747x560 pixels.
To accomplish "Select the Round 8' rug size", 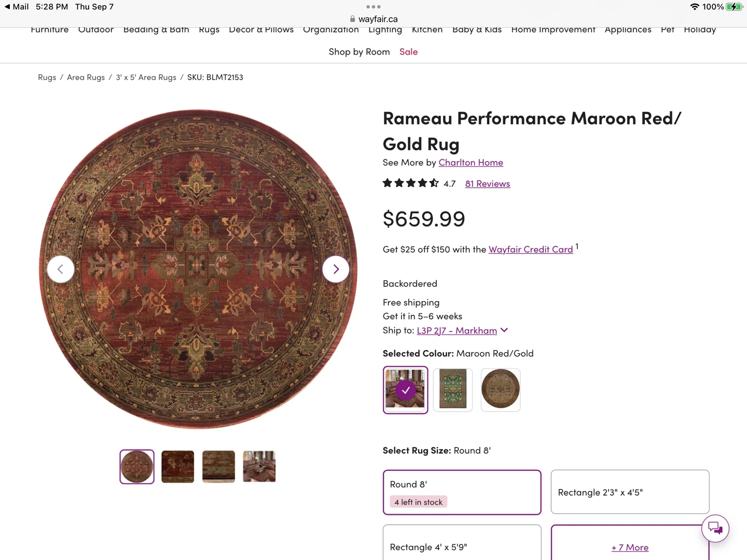I will [462, 492].
